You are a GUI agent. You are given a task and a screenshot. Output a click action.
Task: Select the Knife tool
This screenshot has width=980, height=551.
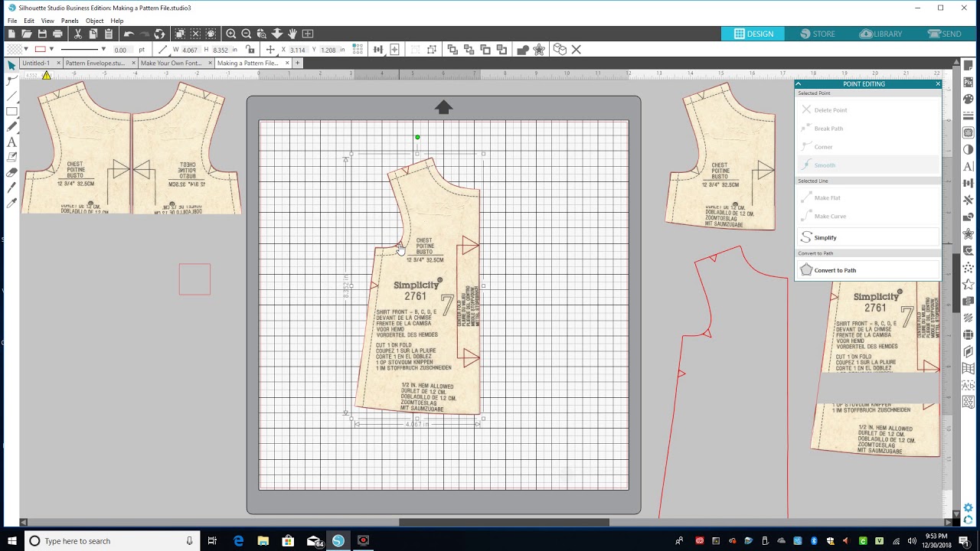coord(11,188)
